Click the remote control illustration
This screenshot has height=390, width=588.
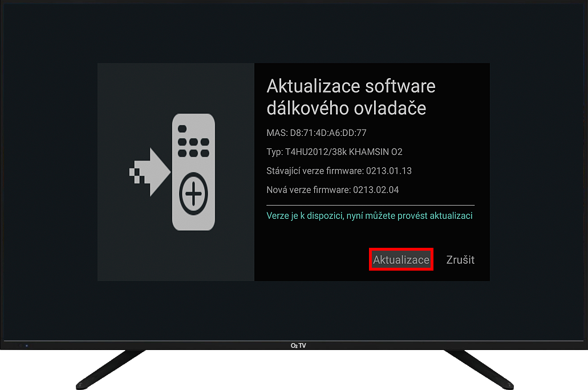click(x=193, y=172)
